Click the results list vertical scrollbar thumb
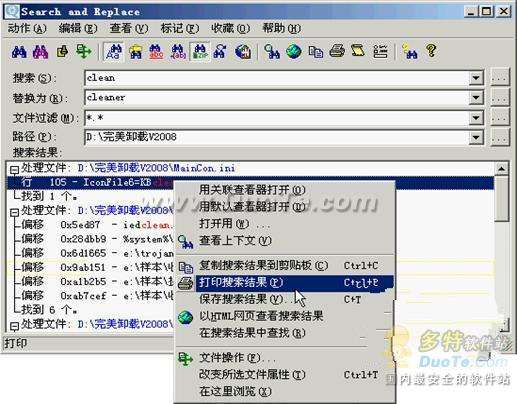This screenshot has width=517, height=404. (501, 199)
